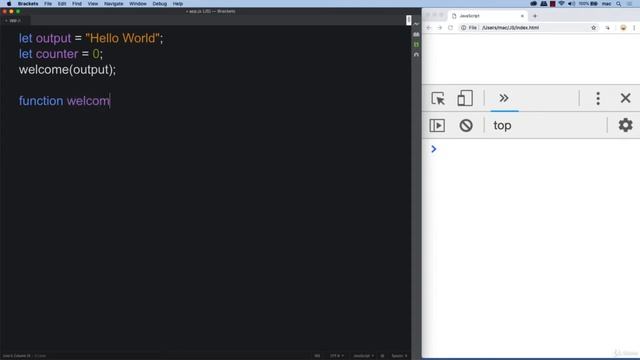Screen dimensions: 640x360
Task: Expand more DevTools tabs chevron
Action: pyautogui.click(x=504, y=98)
